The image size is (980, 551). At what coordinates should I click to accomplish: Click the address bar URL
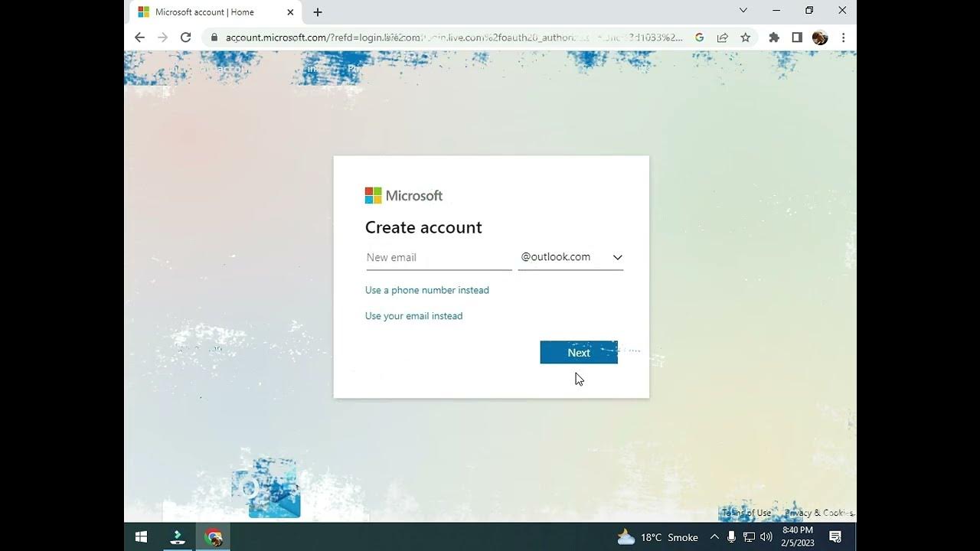click(454, 37)
